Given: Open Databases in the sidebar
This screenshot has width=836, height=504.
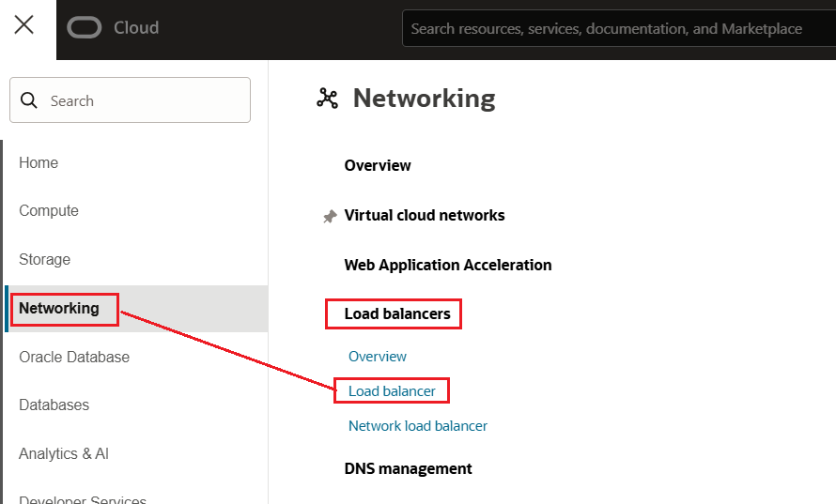Looking at the screenshot, I should tap(54, 405).
